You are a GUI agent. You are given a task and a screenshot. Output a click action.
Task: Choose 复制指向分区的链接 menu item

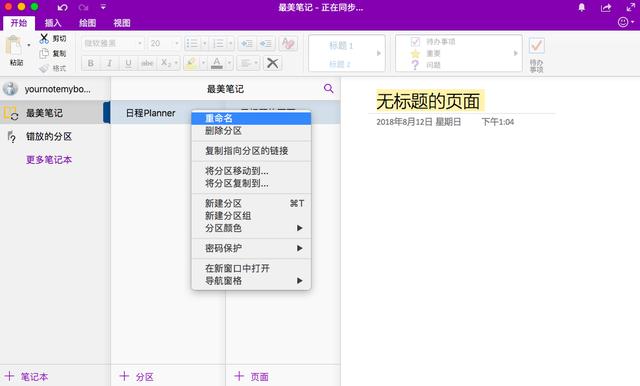pyautogui.click(x=251, y=151)
